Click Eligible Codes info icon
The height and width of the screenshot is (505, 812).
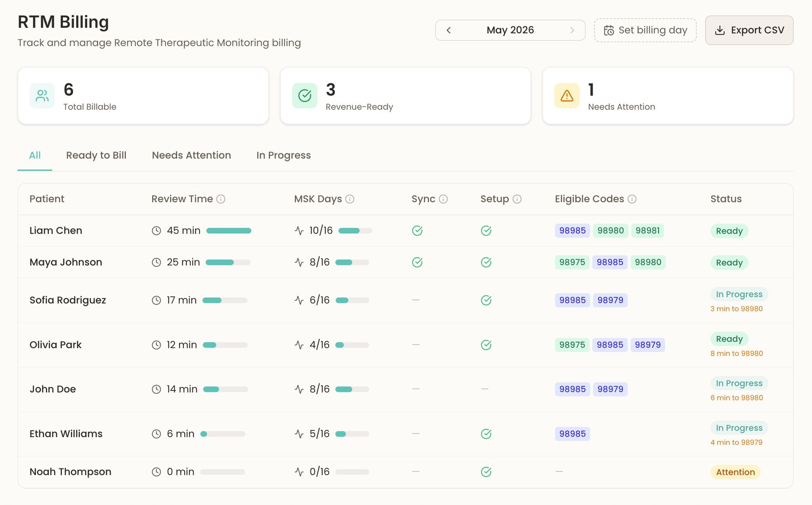click(632, 199)
